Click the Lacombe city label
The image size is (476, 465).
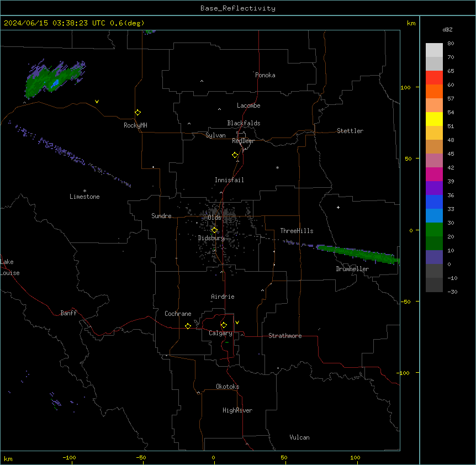(248, 105)
